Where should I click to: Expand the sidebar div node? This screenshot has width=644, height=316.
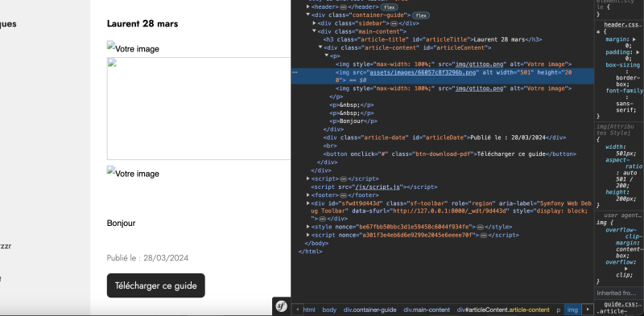coord(314,23)
